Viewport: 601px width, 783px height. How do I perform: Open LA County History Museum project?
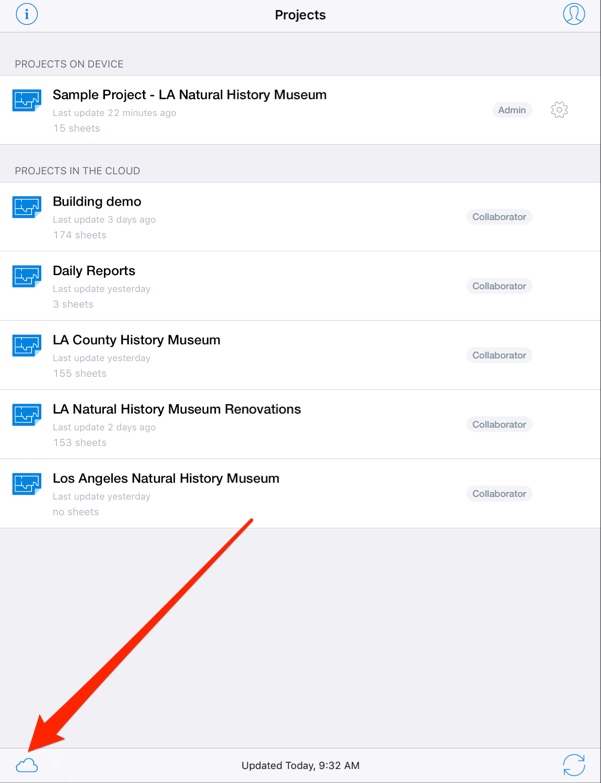click(x=300, y=355)
